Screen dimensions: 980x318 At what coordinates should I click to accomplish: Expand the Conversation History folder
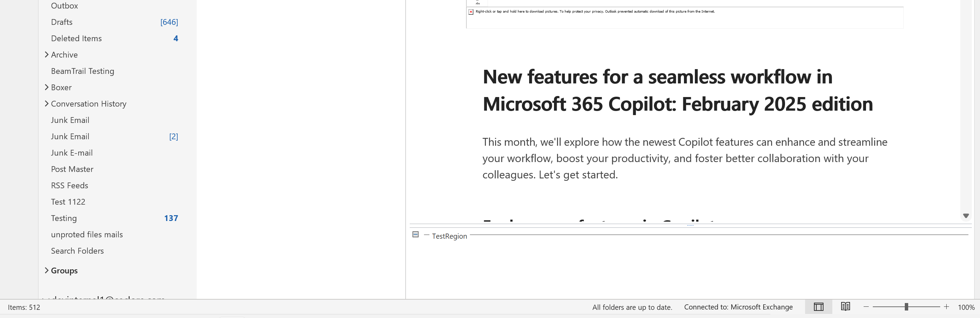46,104
